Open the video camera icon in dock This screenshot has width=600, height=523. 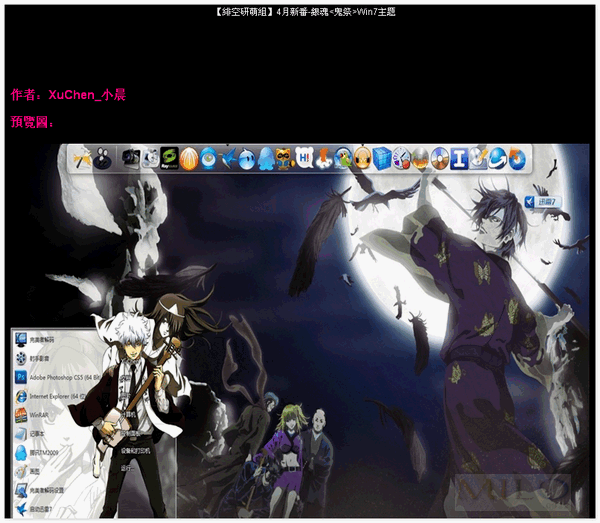click(130, 158)
